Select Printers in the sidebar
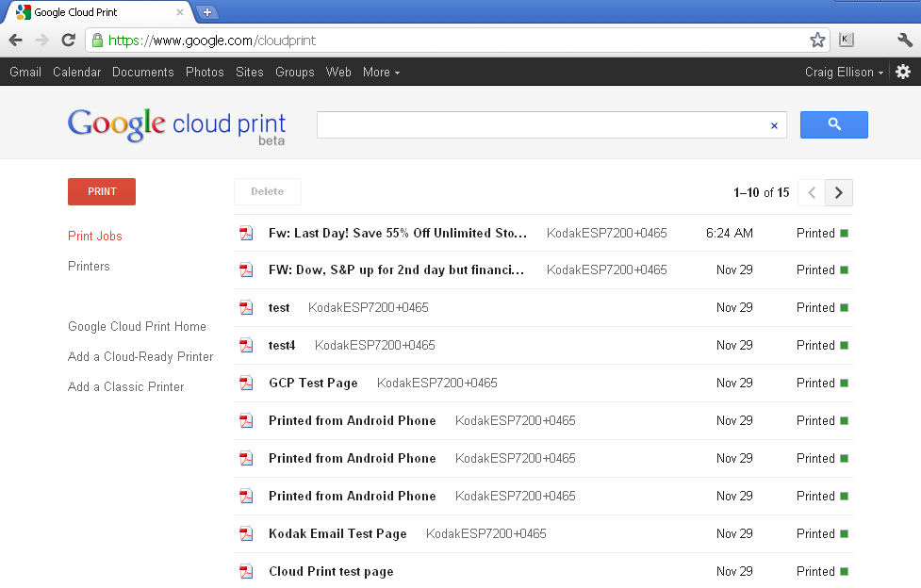 [89, 266]
